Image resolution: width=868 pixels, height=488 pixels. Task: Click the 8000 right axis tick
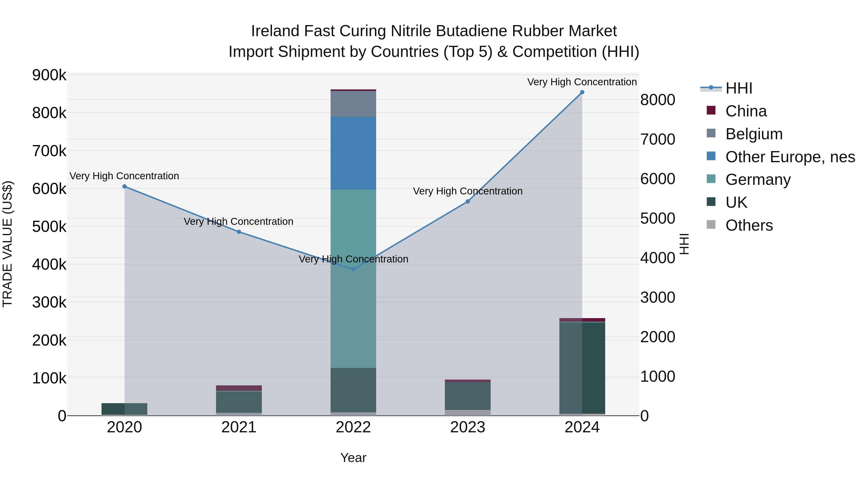point(658,100)
